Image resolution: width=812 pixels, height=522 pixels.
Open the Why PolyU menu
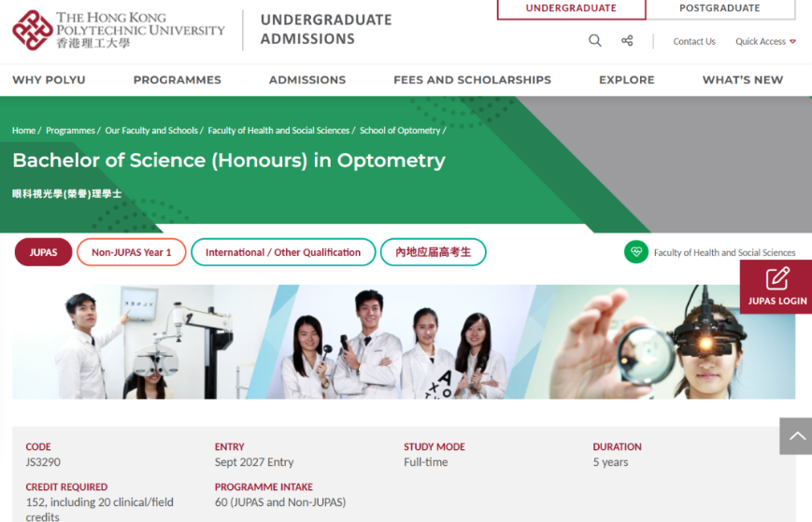pyautogui.click(x=49, y=79)
